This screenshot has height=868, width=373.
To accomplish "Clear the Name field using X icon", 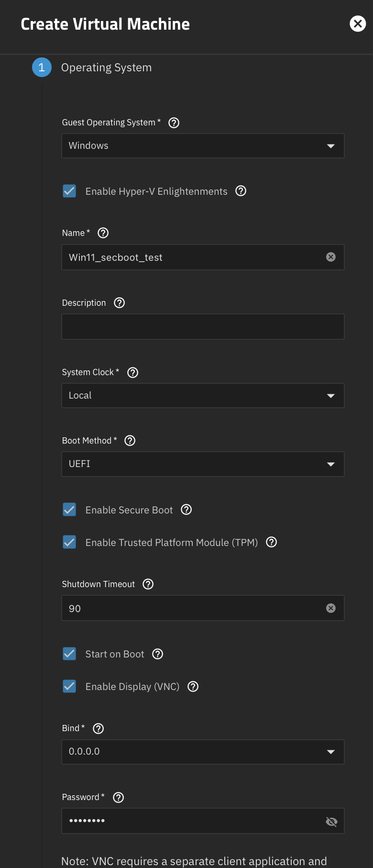I will click(330, 257).
